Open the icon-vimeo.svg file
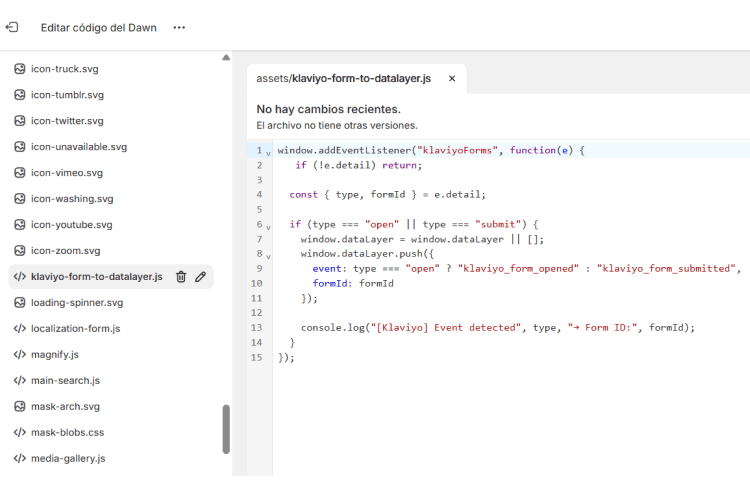 pos(67,173)
